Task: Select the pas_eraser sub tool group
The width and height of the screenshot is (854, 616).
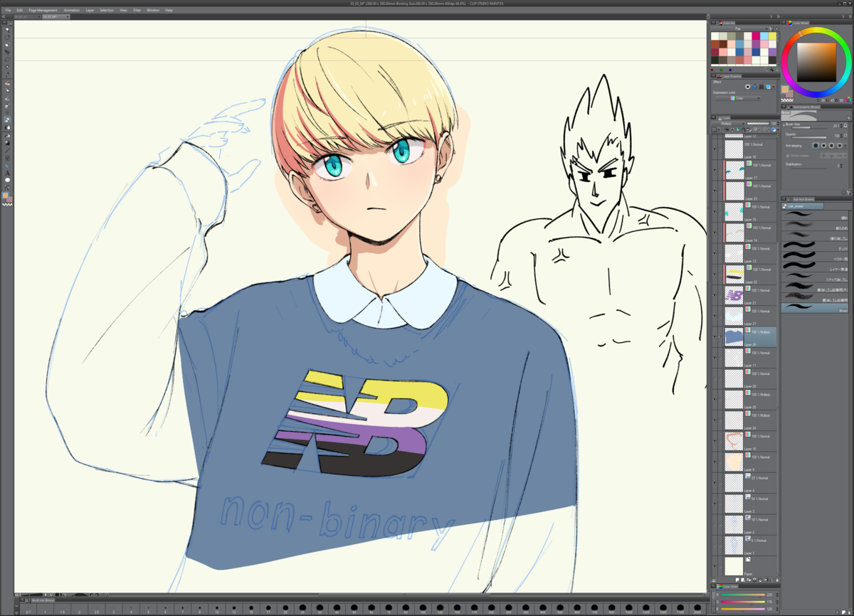Action: click(802, 206)
